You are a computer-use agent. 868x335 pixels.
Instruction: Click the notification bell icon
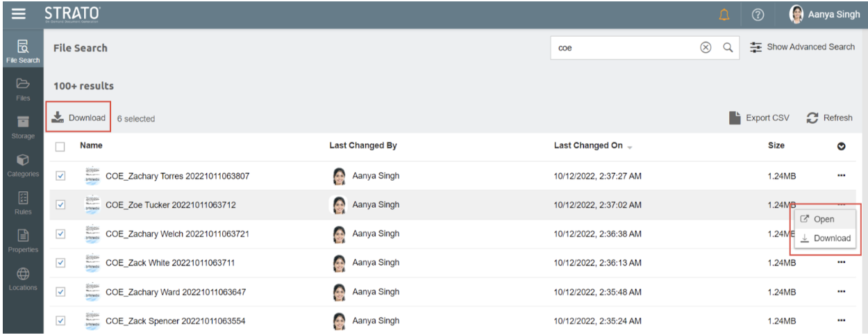click(x=724, y=15)
